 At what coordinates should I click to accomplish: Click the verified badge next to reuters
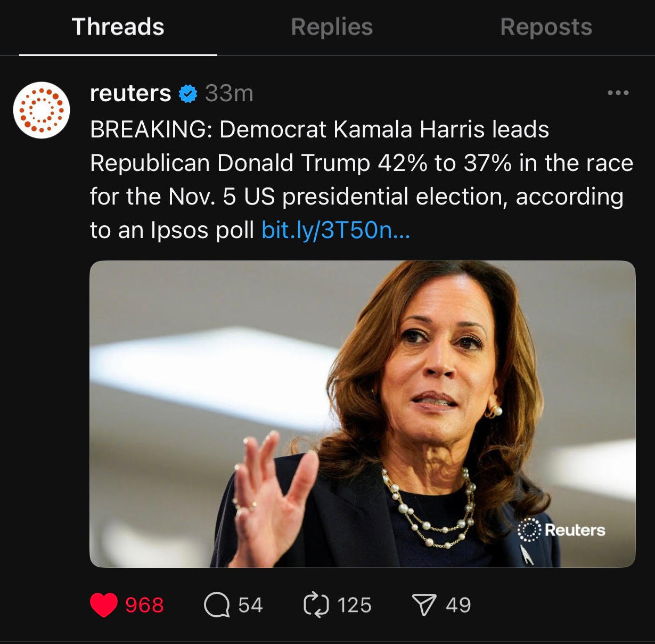pyautogui.click(x=187, y=93)
